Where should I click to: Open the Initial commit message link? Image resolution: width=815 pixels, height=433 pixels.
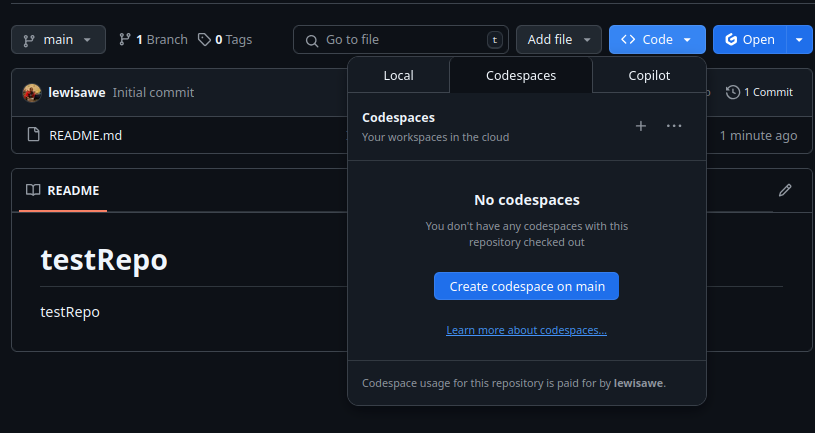coord(153,93)
